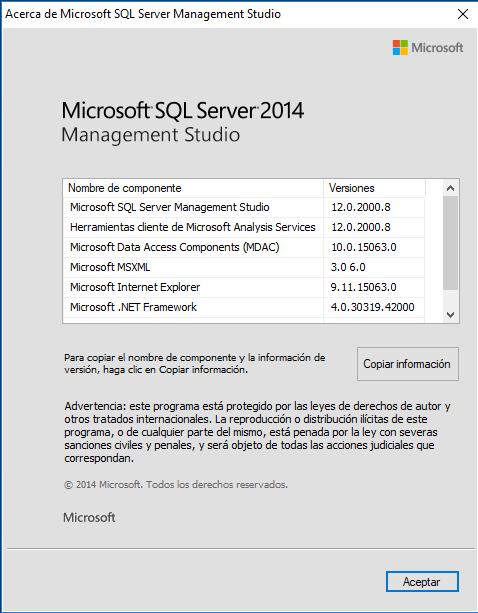478x613 pixels.
Task: Click the Microsoft four-color logo icon
Action: [400, 48]
